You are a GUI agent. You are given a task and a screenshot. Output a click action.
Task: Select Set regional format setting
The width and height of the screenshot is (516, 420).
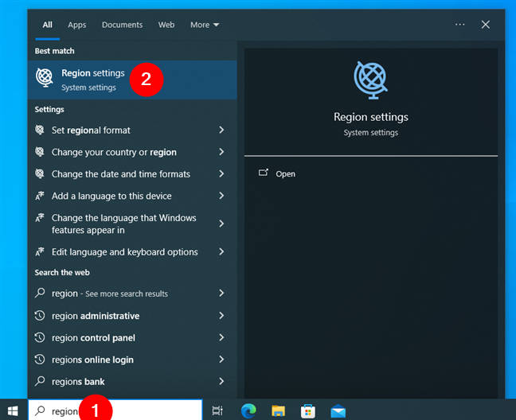pos(132,130)
